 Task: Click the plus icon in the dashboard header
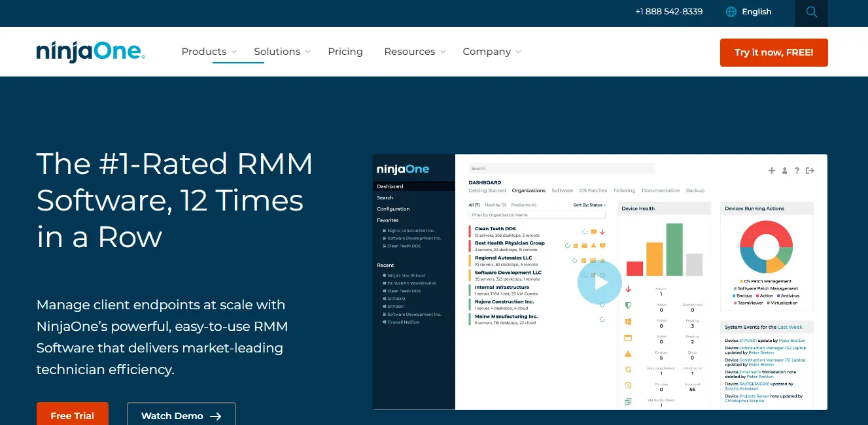tap(772, 171)
